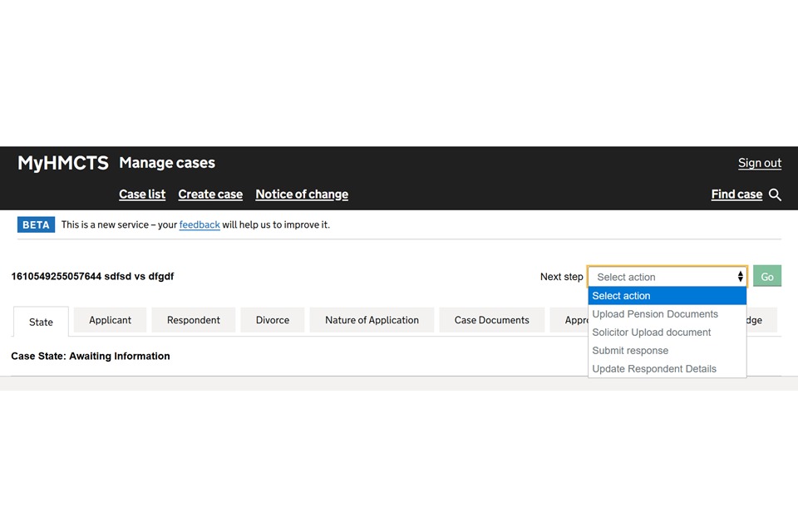Open the Respondent tab
The height and width of the screenshot is (532, 798).
[194, 320]
